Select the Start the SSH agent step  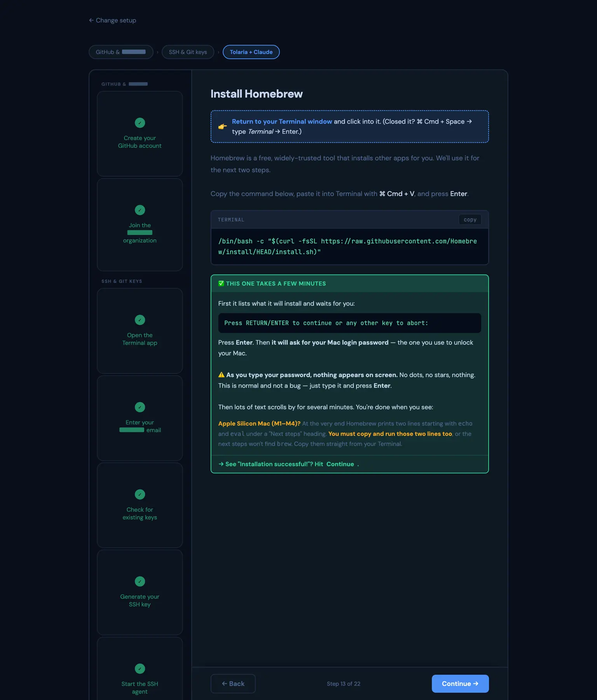point(140,669)
